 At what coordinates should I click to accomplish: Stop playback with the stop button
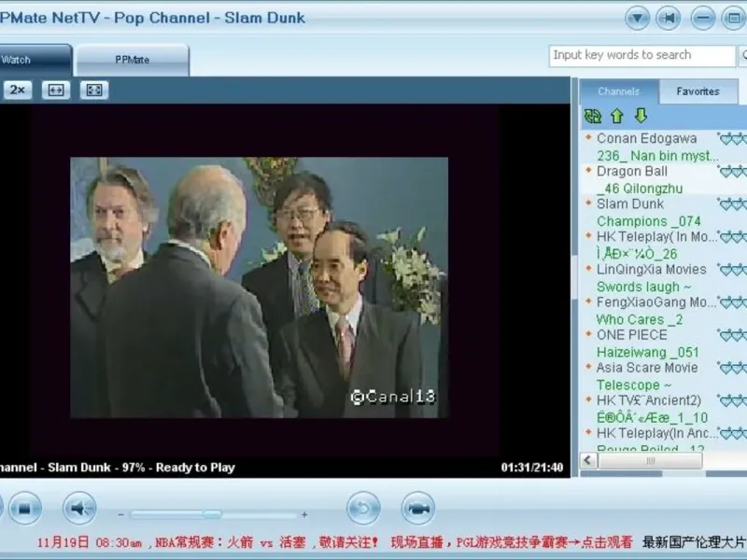point(25,509)
